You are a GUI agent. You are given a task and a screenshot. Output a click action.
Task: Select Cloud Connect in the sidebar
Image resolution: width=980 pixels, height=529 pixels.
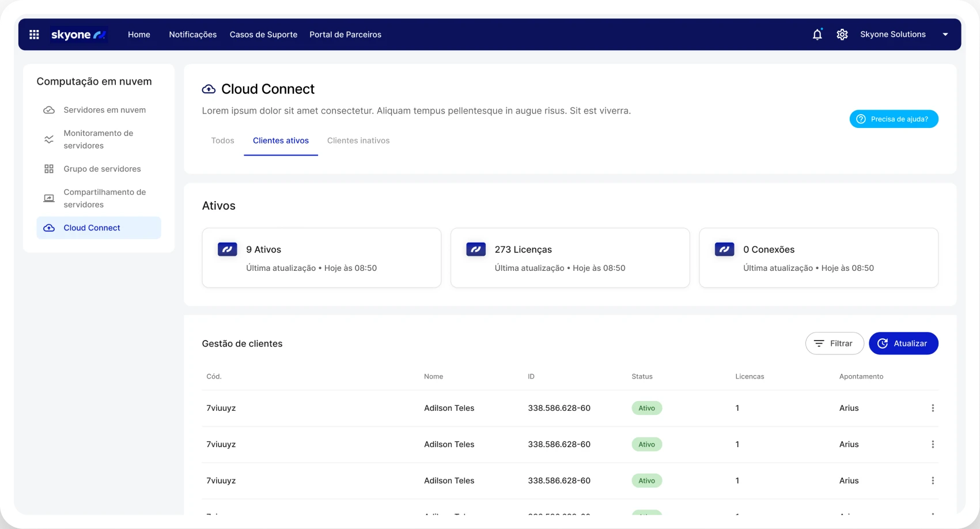pyautogui.click(x=92, y=228)
